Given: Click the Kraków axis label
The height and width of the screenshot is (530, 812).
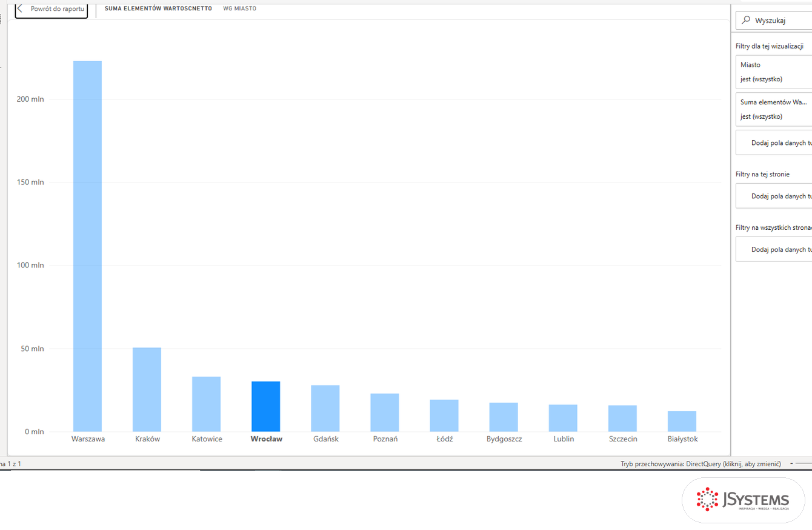Looking at the screenshot, I should (147, 439).
